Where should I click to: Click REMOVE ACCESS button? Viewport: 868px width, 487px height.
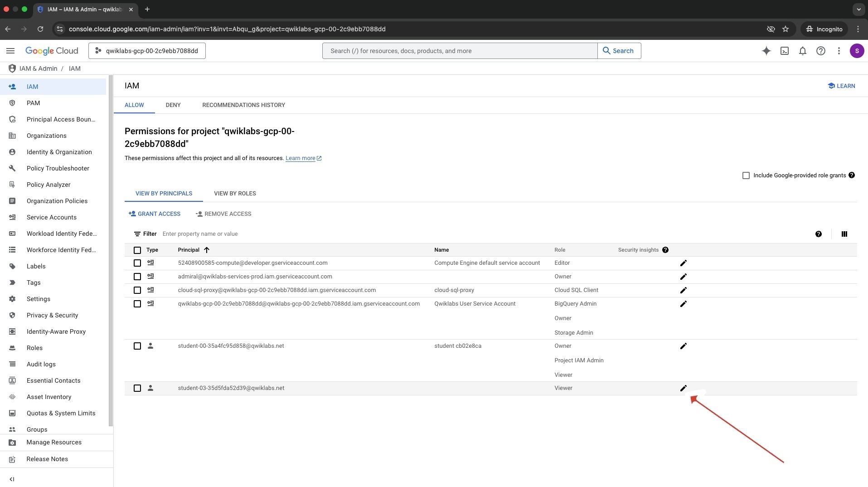(223, 214)
